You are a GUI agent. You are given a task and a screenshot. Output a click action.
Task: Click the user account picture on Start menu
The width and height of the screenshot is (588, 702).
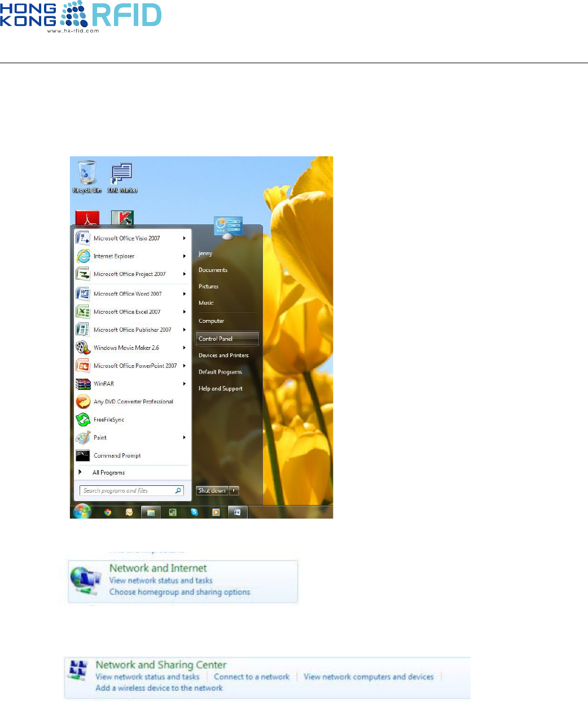click(x=228, y=227)
